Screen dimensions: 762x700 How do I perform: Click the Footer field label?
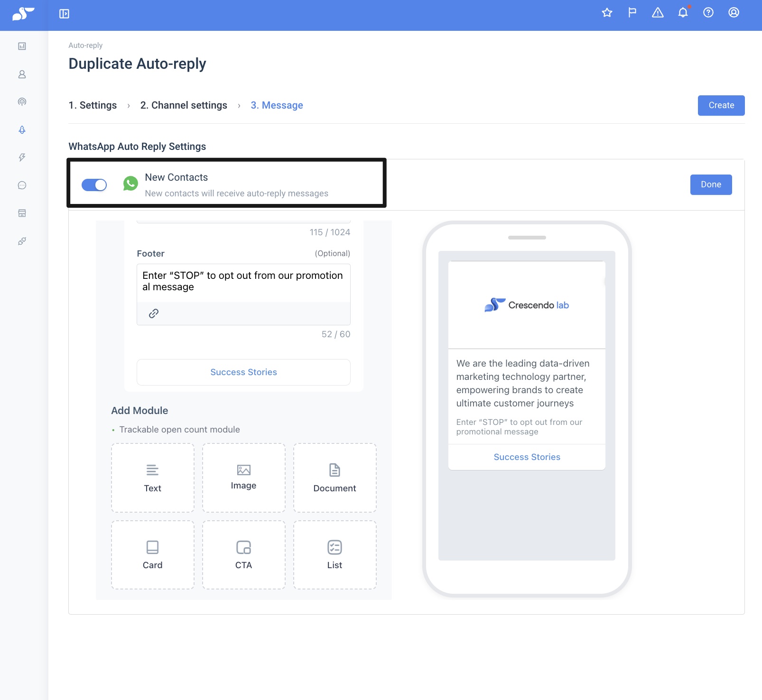150,254
